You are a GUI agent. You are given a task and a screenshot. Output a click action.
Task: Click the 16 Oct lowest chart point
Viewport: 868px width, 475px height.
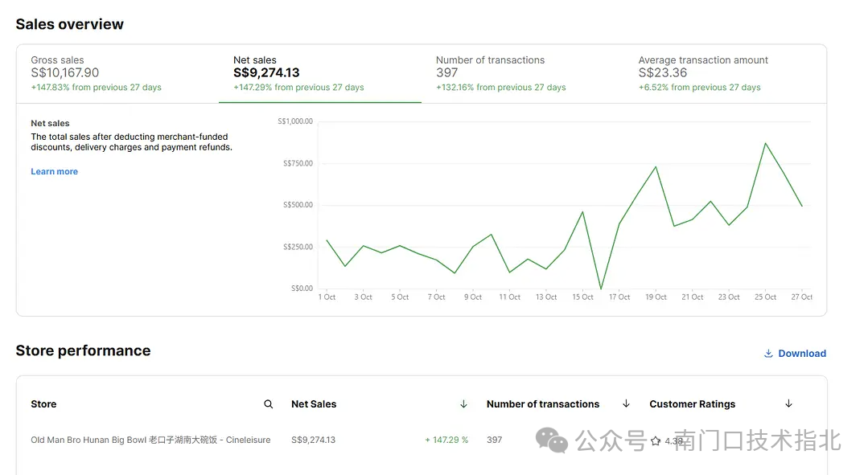click(601, 288)
